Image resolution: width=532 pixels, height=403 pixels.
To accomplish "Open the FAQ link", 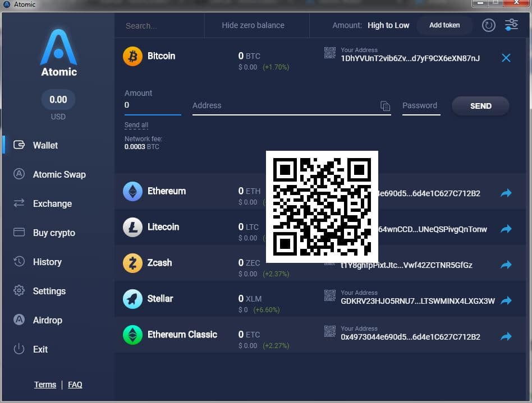I will (75, 385).
